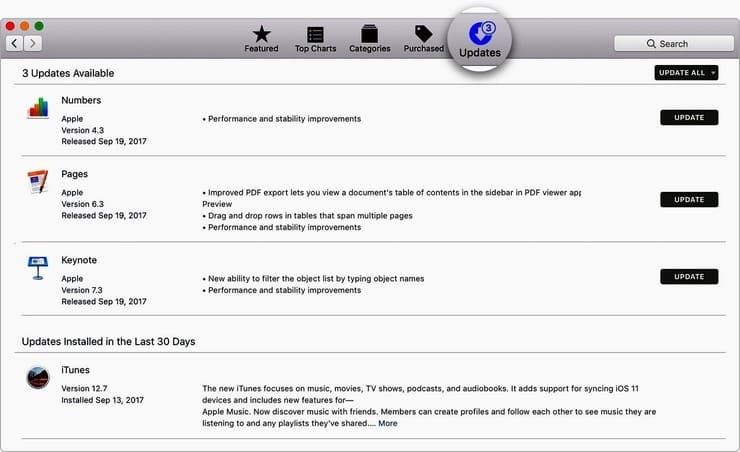The height and width of the screenshot is (452, 740).
Task: Open the Keynote app title
Action: coord(79,260)
